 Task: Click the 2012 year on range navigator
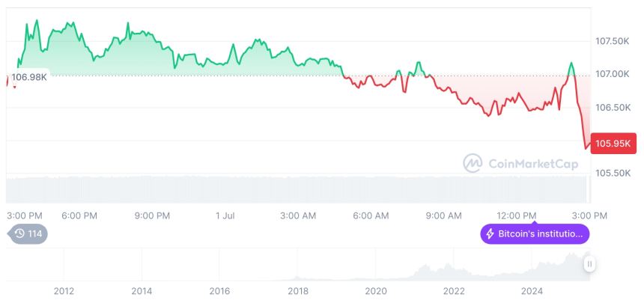tap(64, 291)
